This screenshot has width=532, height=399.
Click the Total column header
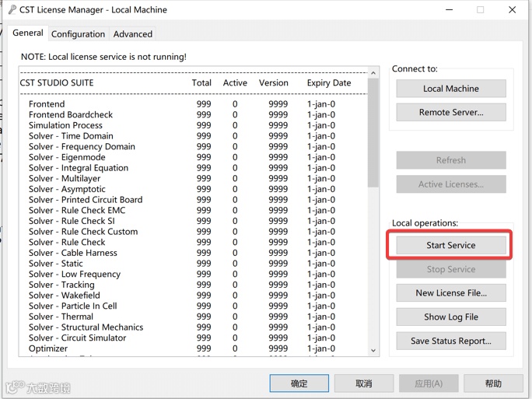click(x=201, y=82)
